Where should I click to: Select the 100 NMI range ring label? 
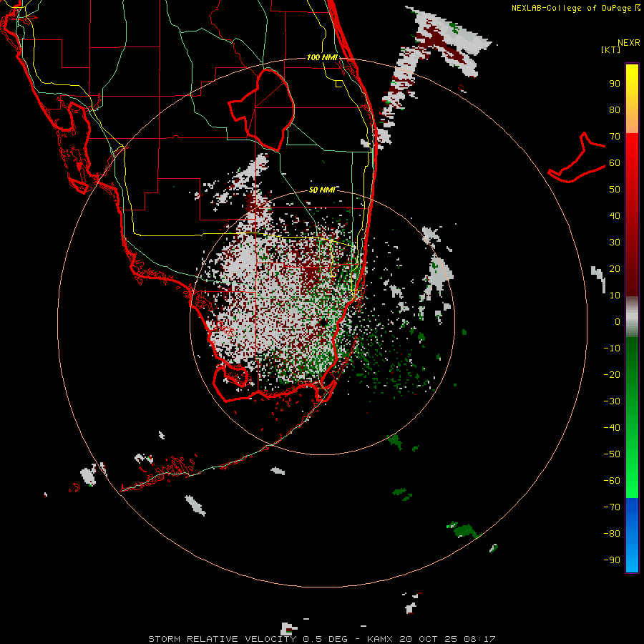322,57
